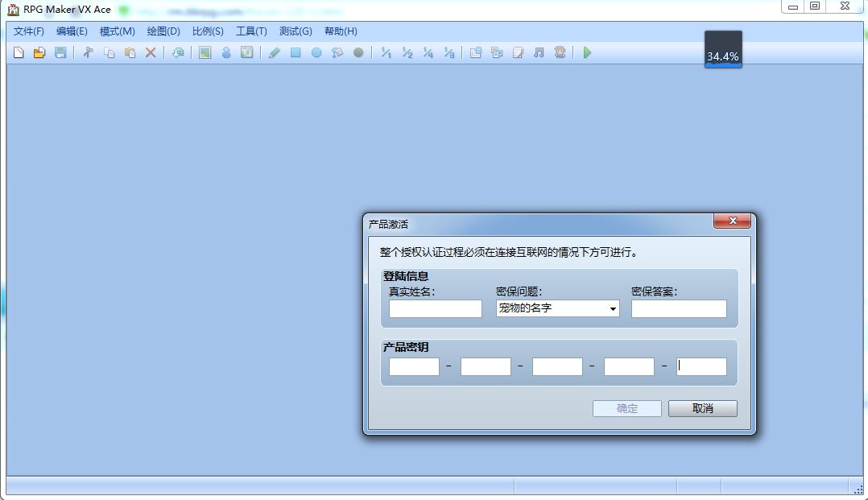
Task: Select the Pencil drawing tool
Action: tap(275, 52)
